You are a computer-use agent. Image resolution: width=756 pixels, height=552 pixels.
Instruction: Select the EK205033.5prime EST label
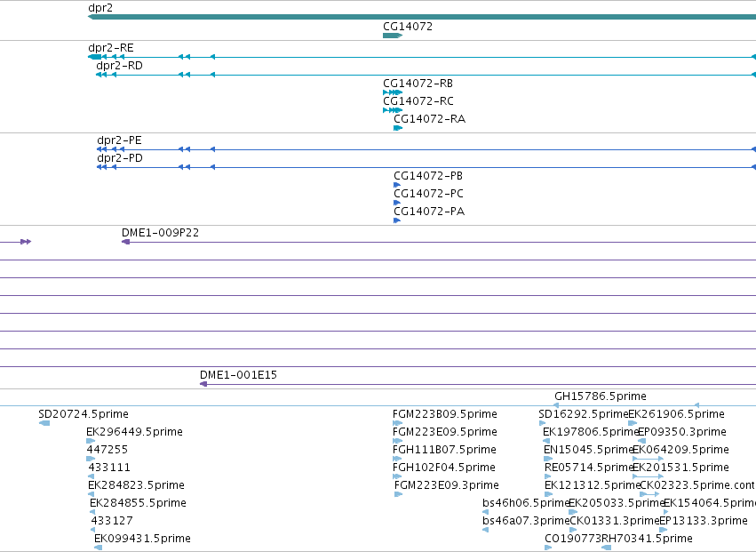tap(617, 503)
